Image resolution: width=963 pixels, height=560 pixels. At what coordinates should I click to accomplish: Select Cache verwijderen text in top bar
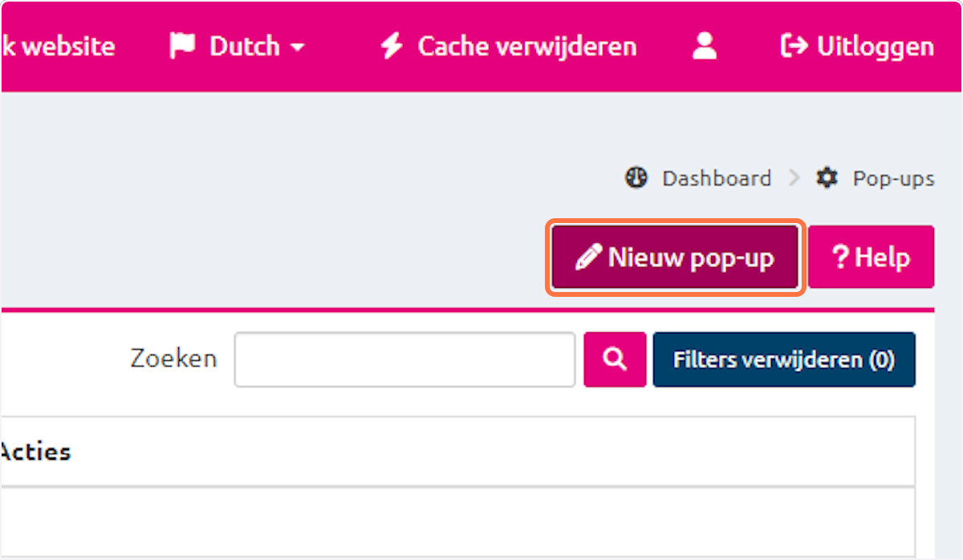[x=527, y=47]
